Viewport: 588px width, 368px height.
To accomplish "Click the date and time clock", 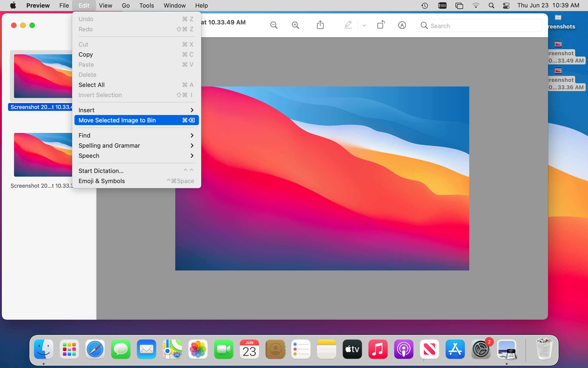I will tap(548, 5).
